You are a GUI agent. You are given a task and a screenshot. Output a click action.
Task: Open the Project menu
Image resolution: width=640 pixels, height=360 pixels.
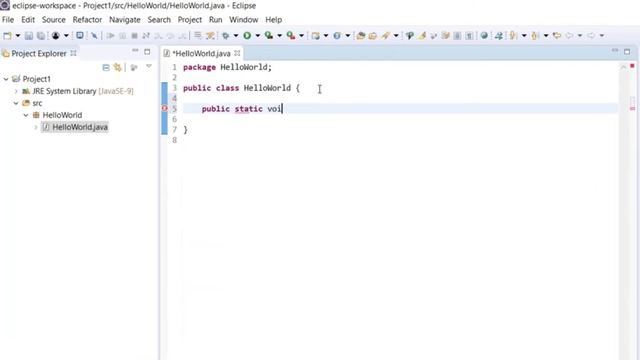(189, 20)
